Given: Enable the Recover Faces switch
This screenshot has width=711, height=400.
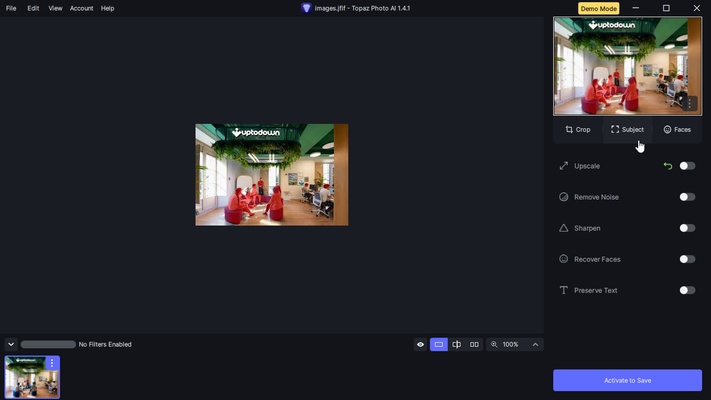Looking at the screenshot, I should coord(687,259).
